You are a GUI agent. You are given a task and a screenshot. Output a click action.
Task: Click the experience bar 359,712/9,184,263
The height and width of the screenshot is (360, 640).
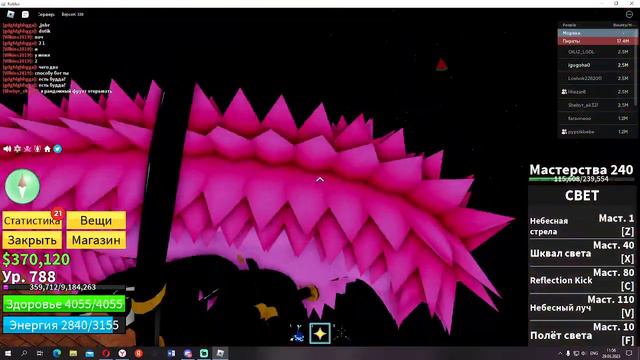pos(64,287)
